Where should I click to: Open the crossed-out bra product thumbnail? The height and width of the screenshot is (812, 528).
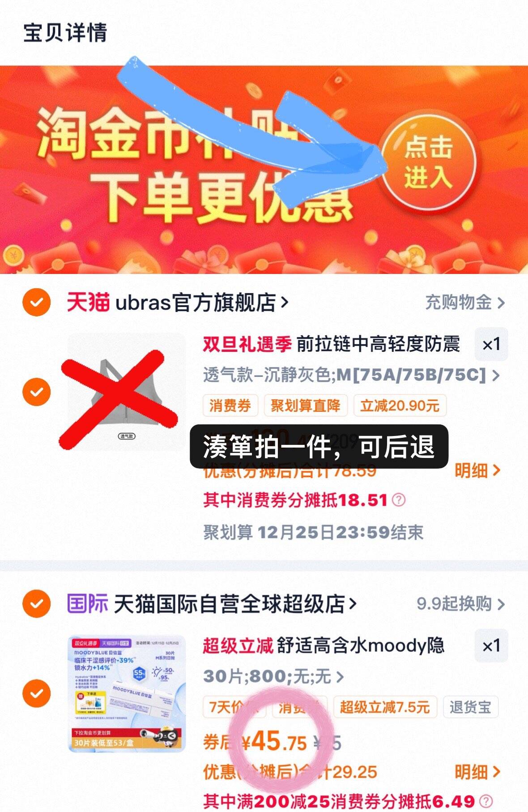(127, 392)
